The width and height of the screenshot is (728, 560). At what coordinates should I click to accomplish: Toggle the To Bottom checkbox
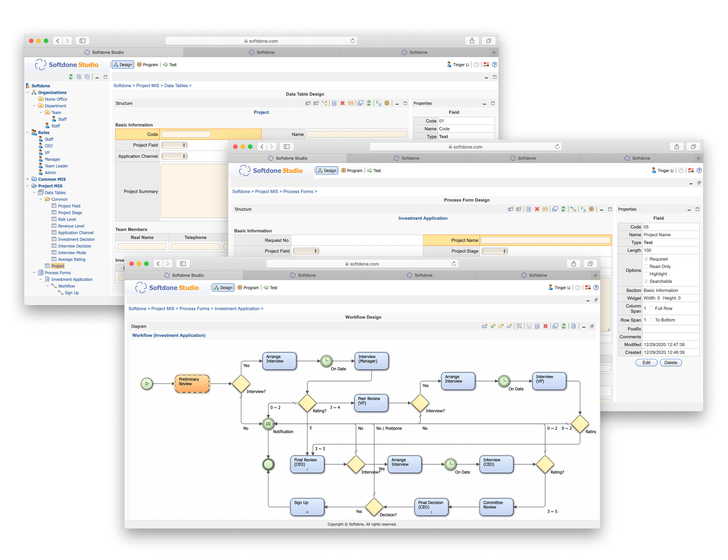click(x=652, y=320)
